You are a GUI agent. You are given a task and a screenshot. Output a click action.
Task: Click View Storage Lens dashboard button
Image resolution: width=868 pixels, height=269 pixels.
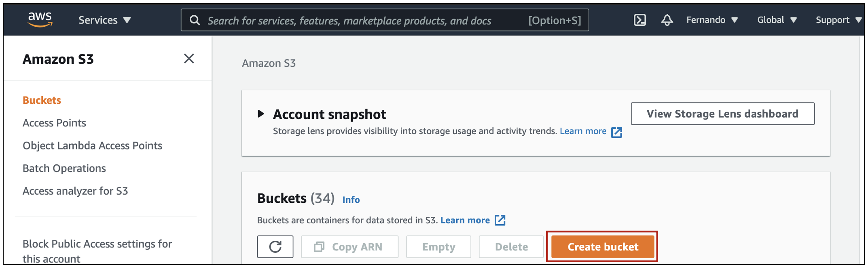click(x=722, y=113)
